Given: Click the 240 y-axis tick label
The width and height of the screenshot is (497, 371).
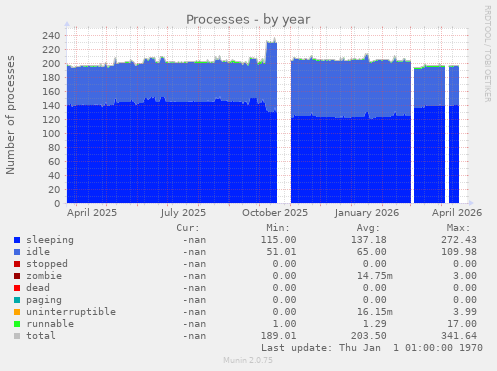Looking at the screenshot, I should pyautogui.click(x=51, y=35).
